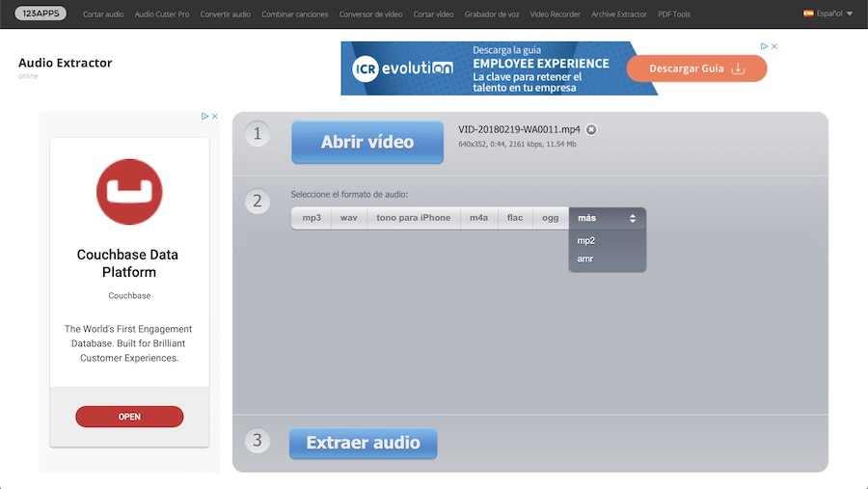Close the top banner ad
The height and width of the screenshot is (489, 868).
point(773,46)
